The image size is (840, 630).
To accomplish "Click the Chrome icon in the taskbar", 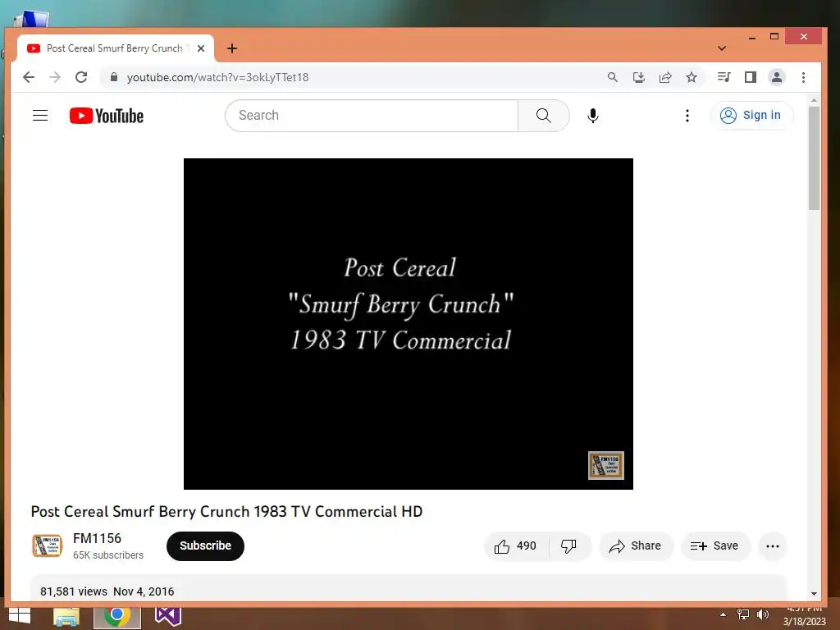I will (117, 617).
